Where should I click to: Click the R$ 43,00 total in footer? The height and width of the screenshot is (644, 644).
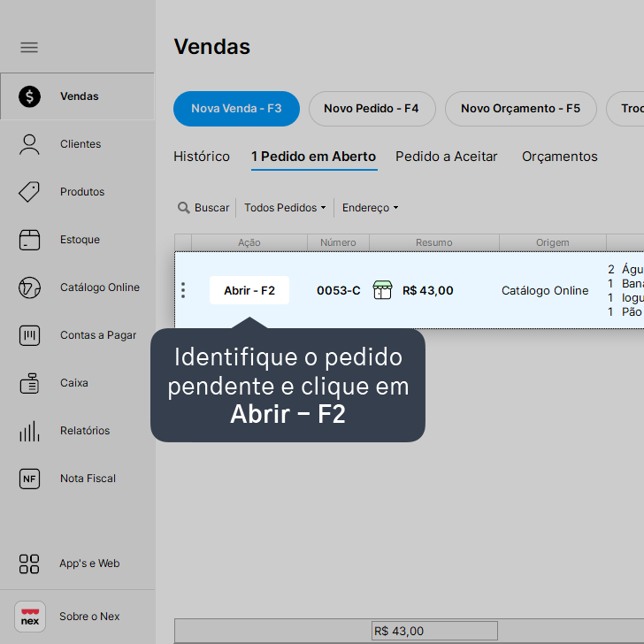(x=434, y=631)
